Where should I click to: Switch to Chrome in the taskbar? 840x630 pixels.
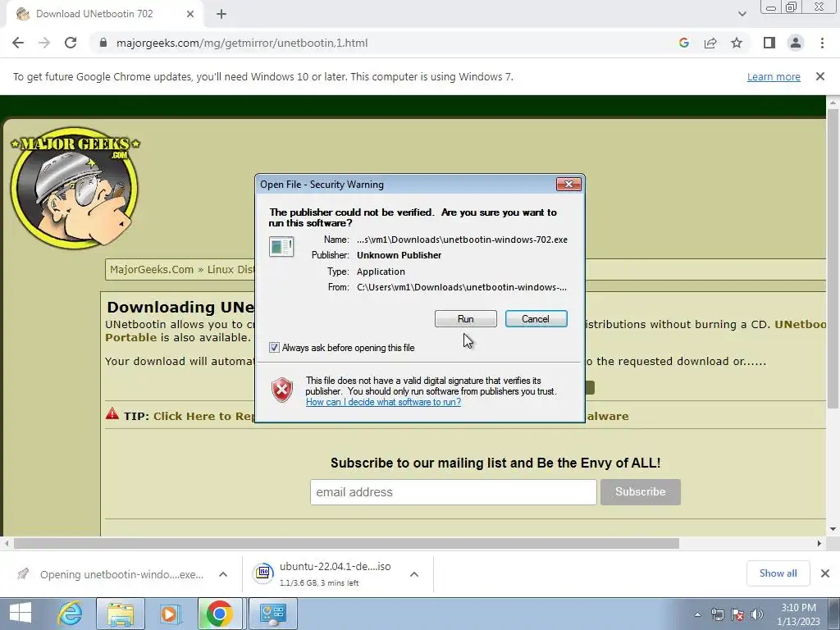(x=220, y=614)
